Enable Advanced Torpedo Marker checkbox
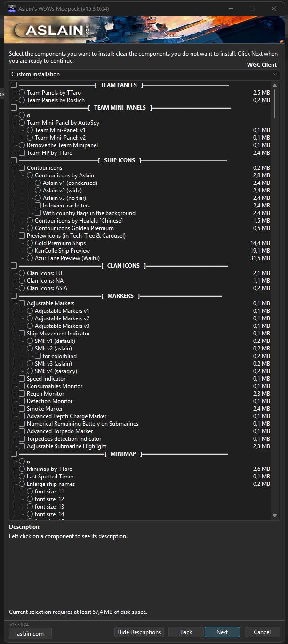 click(22, 431)
